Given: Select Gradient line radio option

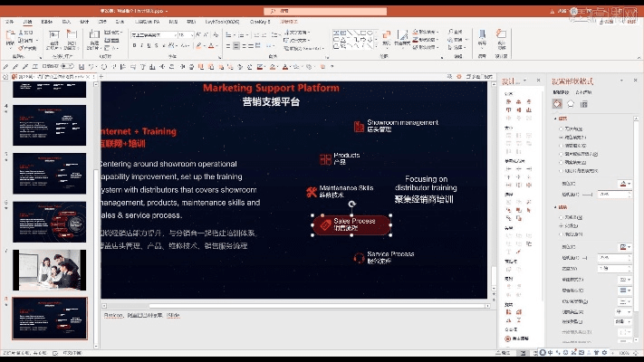Looking at the screenshot, I should 561,234.
